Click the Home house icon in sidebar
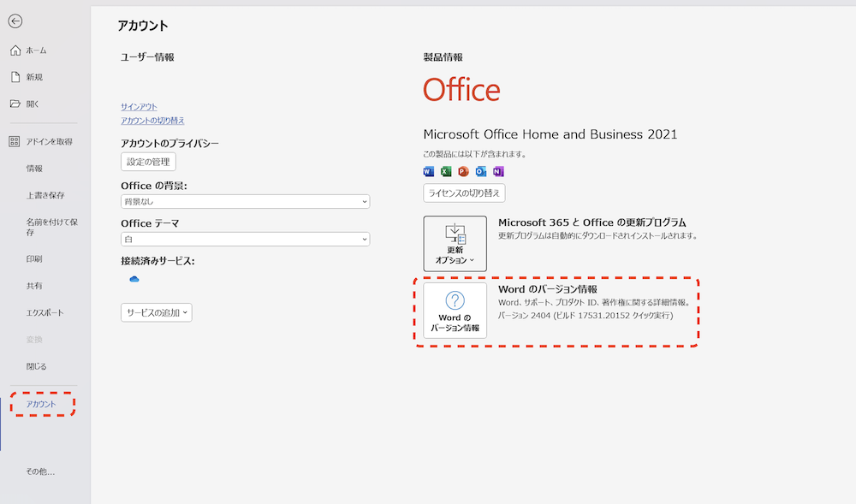Viewport: 856px width, 504px height. 15,50
